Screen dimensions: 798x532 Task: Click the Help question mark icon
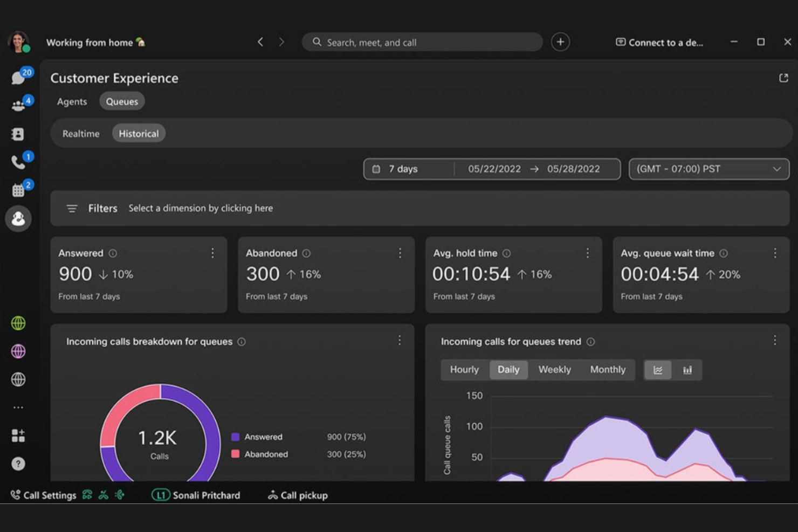point(18,464)
